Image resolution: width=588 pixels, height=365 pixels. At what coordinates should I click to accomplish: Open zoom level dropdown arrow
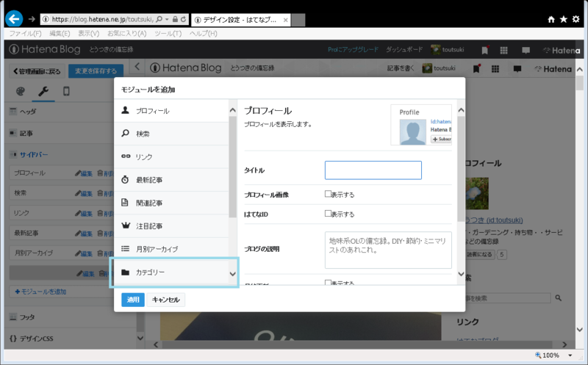570,355
